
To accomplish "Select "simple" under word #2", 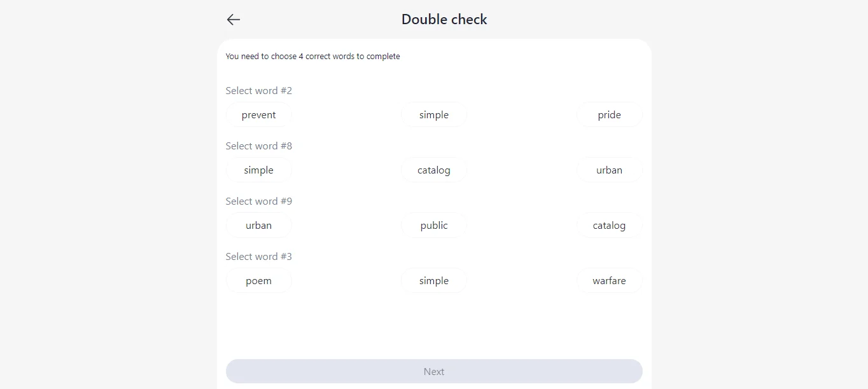I will coord(434,115).
